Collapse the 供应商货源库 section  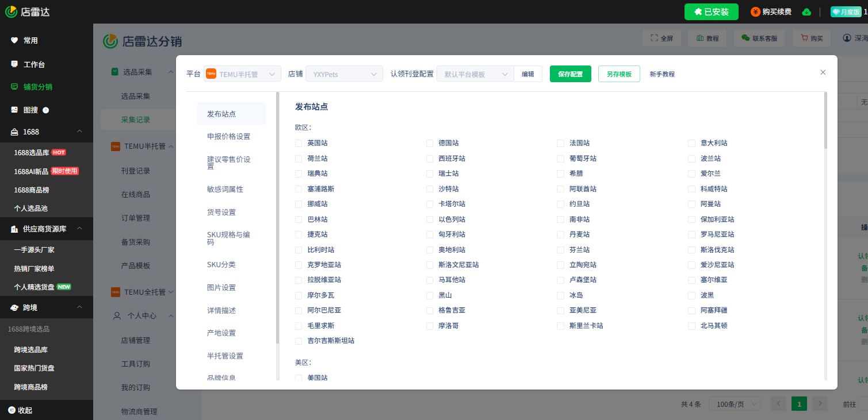coord(79,229)
